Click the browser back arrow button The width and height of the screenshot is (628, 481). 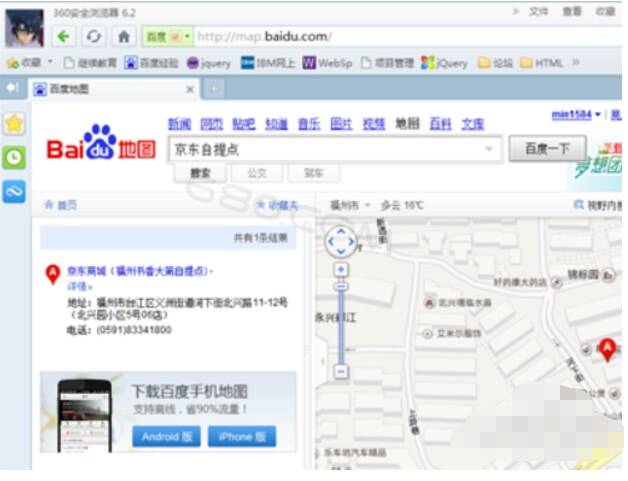tap(63, 37)
